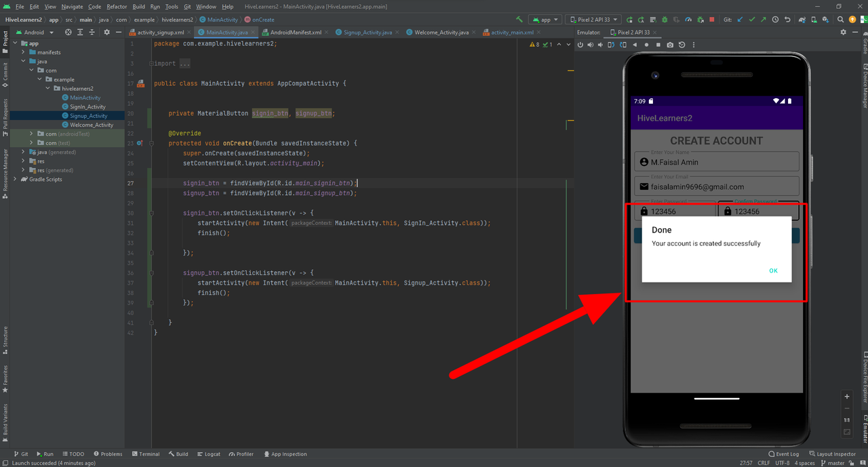Open the SDK Manager toolbar icon

(825, 20)
